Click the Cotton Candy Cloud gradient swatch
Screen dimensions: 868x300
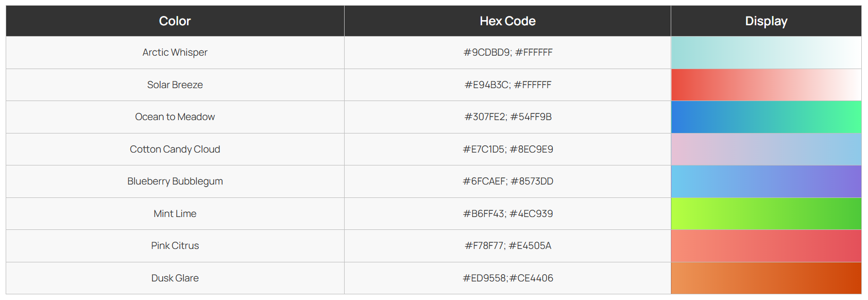(766, 149)
